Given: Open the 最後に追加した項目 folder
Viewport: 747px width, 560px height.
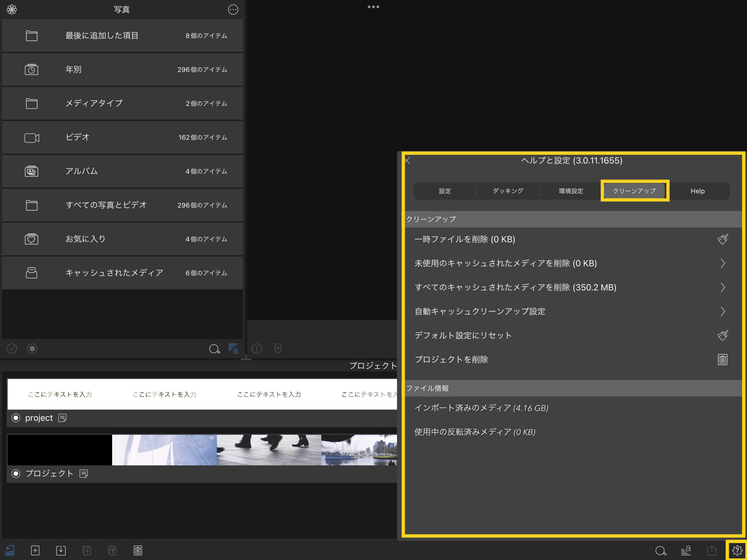Looking at the screenshot, I should point(123,36).
